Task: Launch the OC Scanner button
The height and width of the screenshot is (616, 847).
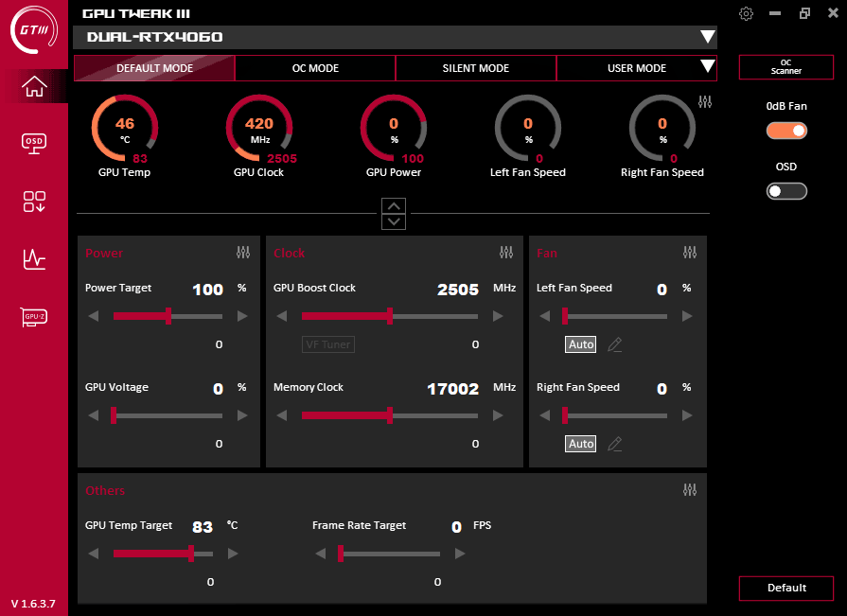Action: [x=786, y=67]
